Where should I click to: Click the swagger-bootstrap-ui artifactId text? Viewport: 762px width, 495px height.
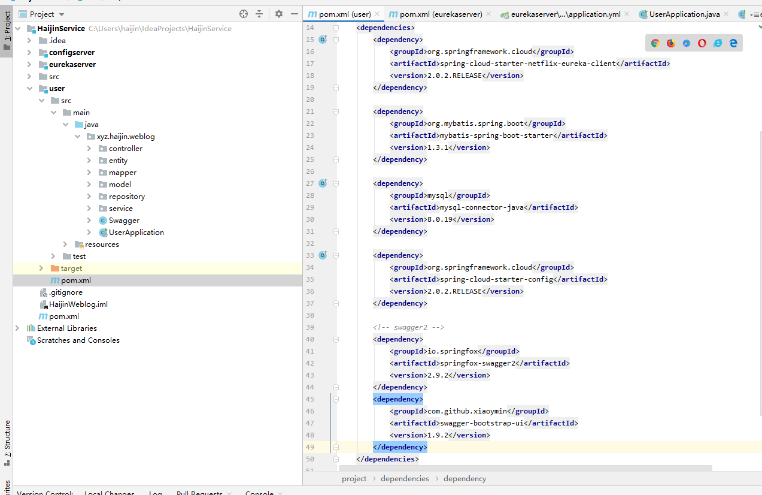(482, 423)
